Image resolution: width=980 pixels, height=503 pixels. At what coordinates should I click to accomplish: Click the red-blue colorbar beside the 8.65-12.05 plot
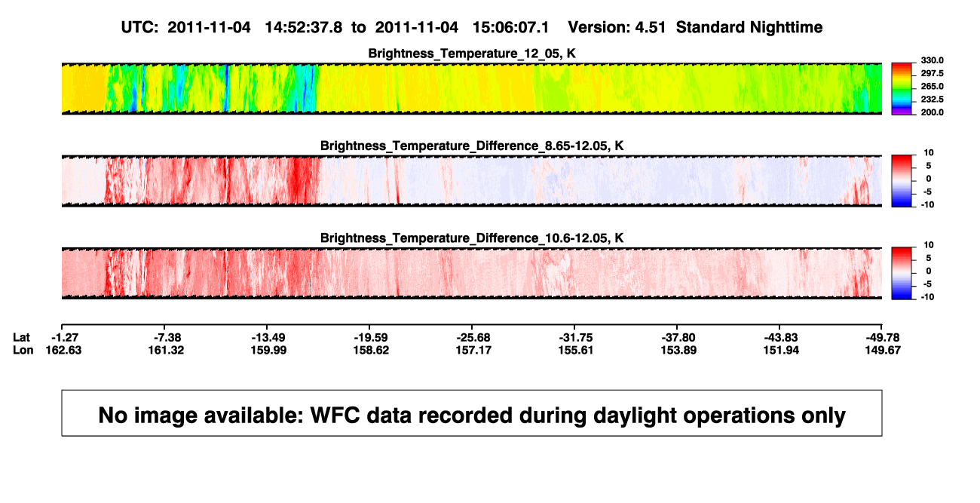[x=902, y=181]
